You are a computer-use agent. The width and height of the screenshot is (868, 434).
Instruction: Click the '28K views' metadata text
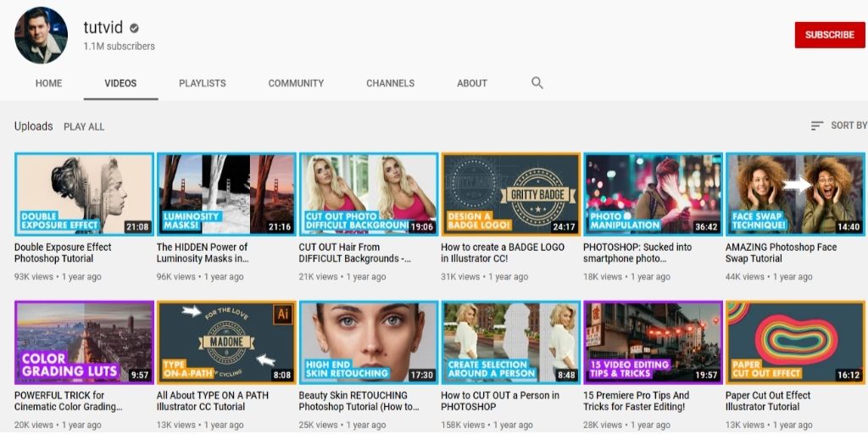pos(603,426)
